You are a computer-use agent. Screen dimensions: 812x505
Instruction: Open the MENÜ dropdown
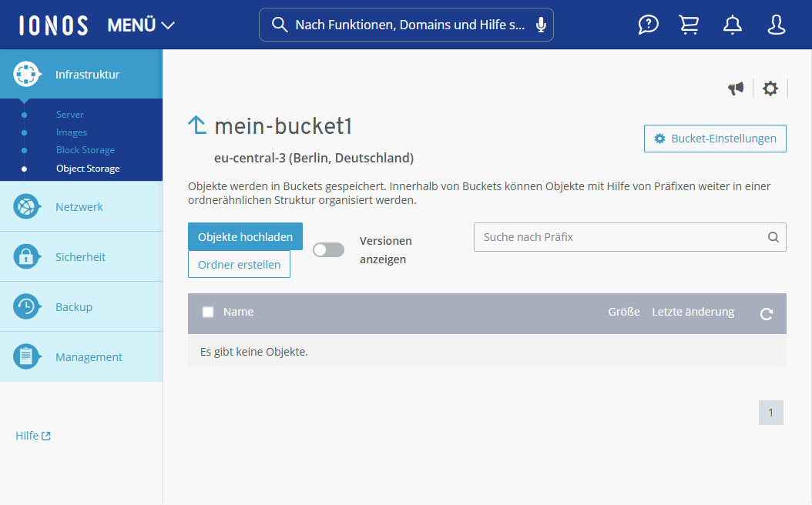point(141,24)
